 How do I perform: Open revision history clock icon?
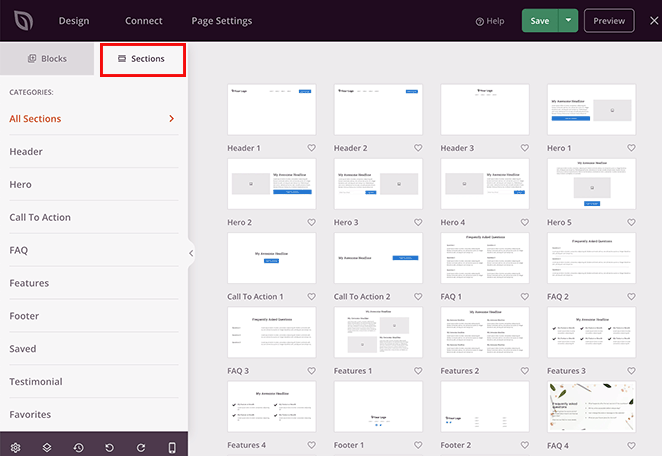pyautogui.click(x=78, y=447)
